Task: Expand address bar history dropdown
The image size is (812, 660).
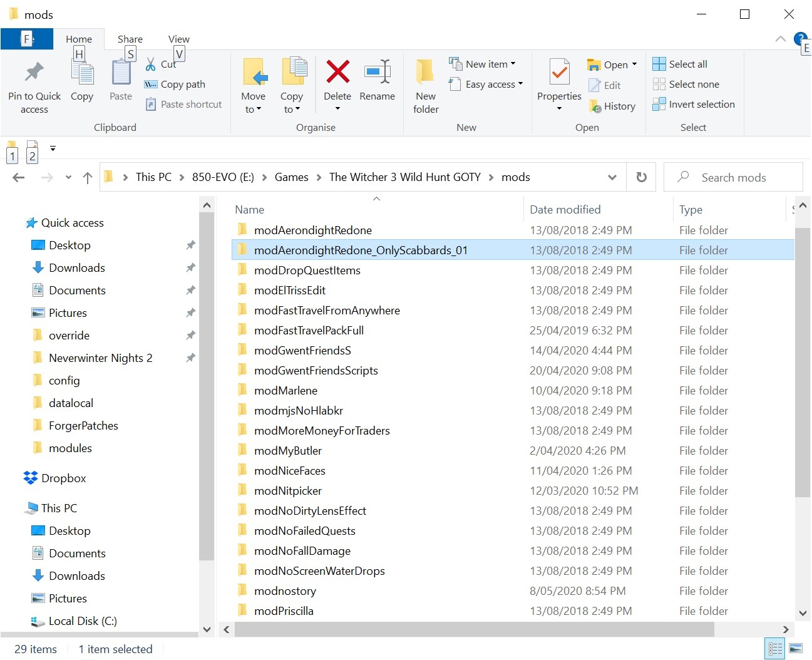Action: (x=612, y=177)
